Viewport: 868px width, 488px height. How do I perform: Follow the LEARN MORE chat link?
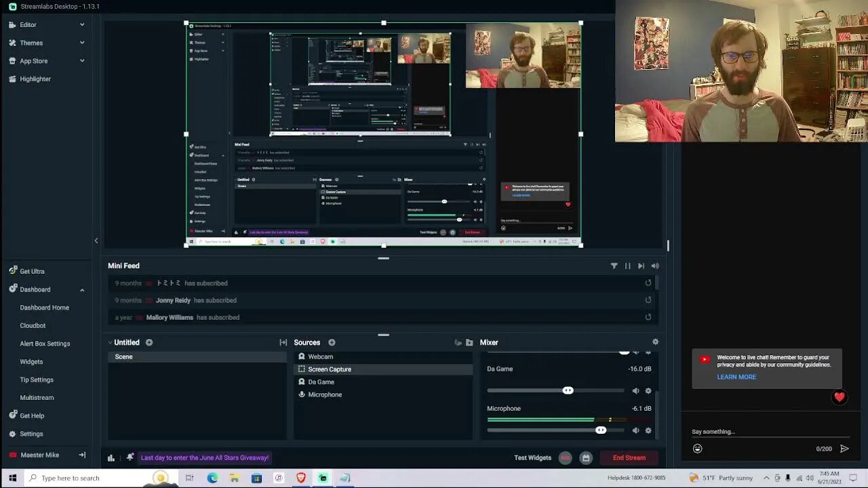point(736,377)
